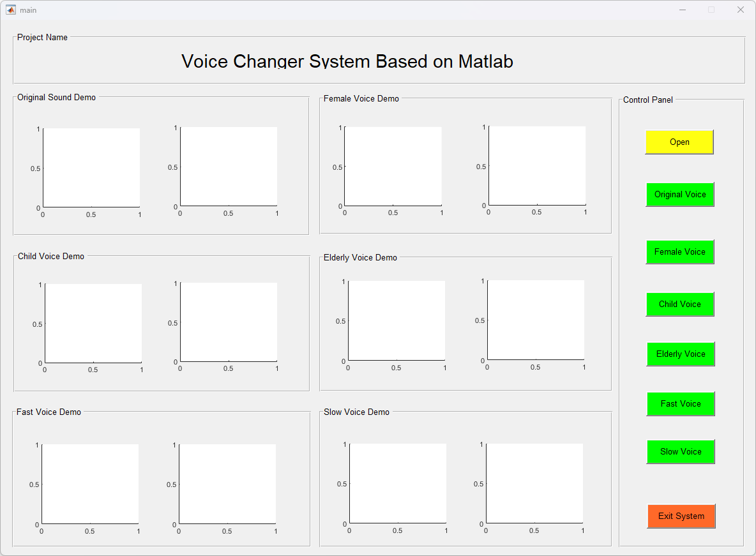
Task: Trigger the Fast Voice button
Action: (680, 403)
